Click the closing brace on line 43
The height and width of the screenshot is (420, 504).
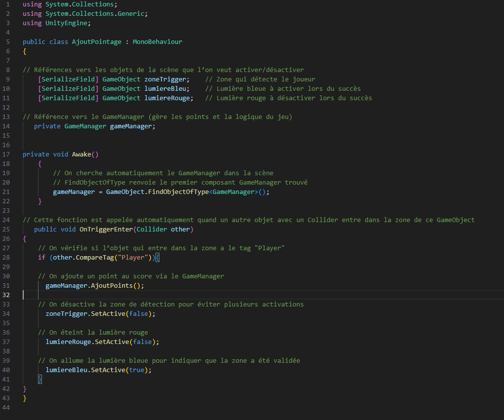[24, 398]
